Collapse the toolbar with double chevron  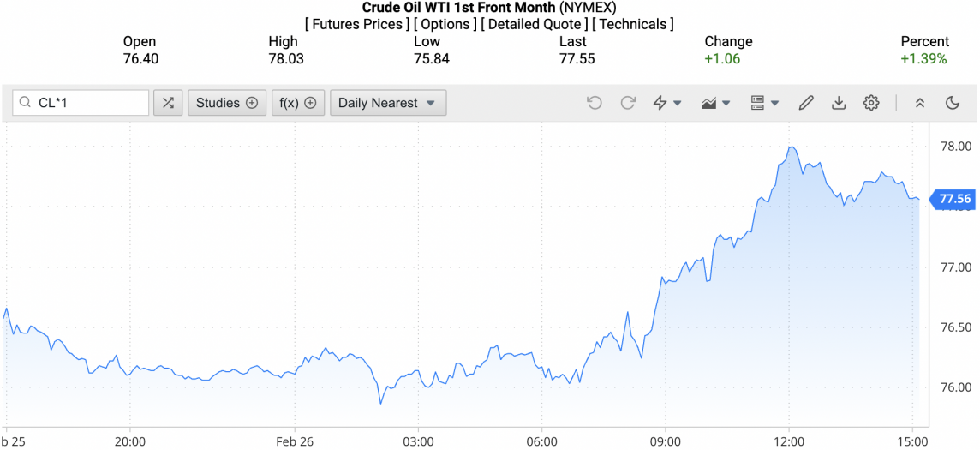click(920, 103)
